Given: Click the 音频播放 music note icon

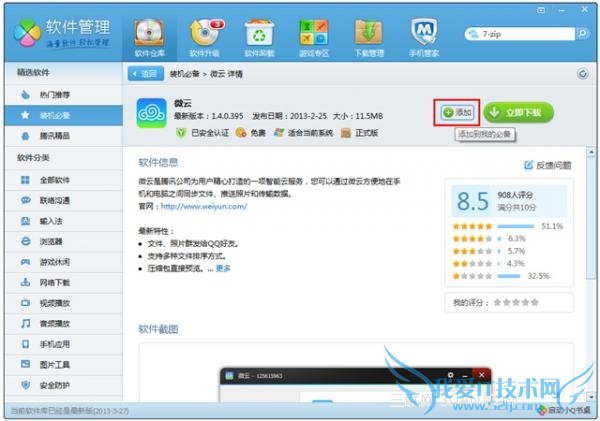Looking at the screenshot, I should pos(25,323).
